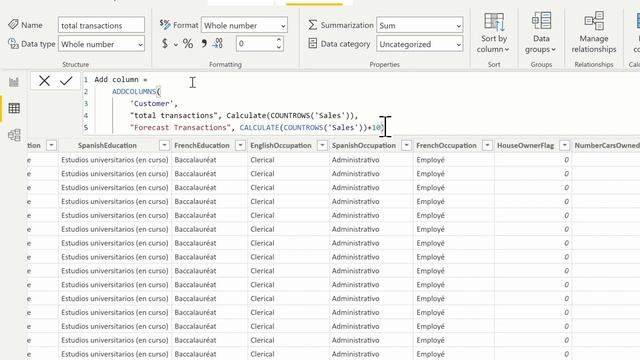640x360 pixels.
Task: Open FrenchOccupation column filter dropdown
Action: (487, 145)
